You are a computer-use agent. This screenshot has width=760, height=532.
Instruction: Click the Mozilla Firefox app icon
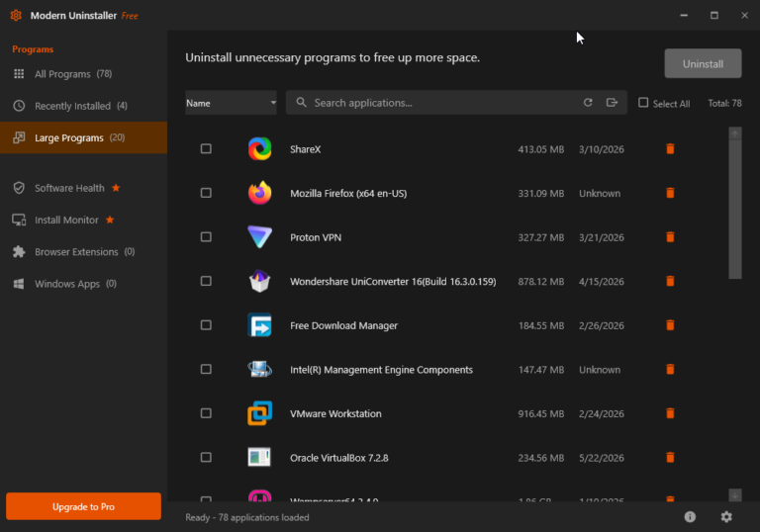(260, 193)
